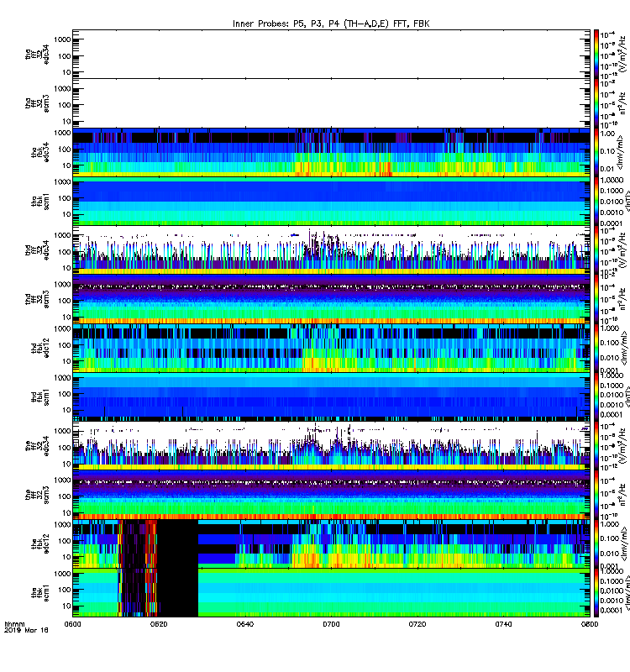This screenshot has width=630, height=672.
Task: Click the color bar beside thd fff edc34 panel
Action: pos(596,249)
